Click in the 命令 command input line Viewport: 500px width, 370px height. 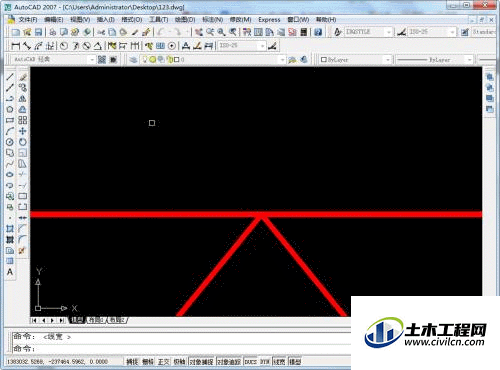[x=182, y=349]
